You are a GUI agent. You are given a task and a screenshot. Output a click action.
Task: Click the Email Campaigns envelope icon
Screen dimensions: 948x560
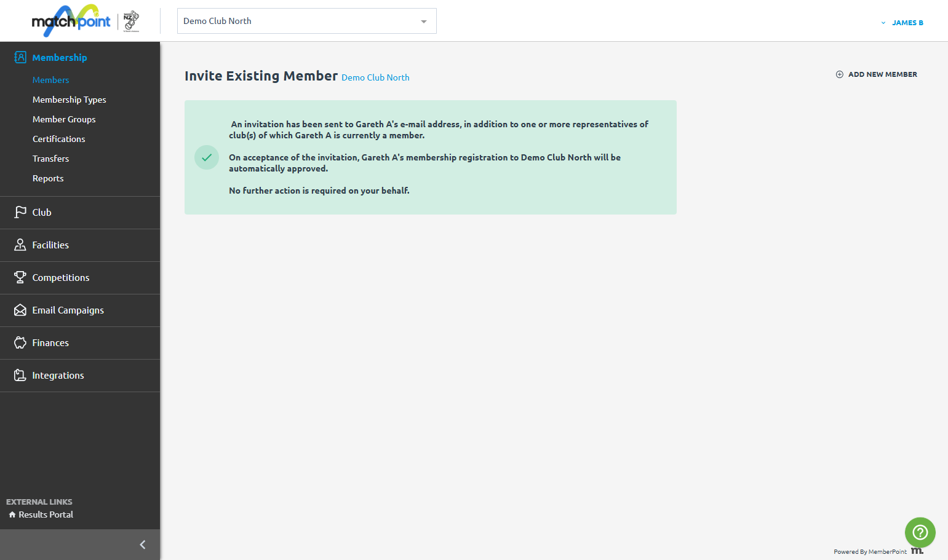click(20, 310)
